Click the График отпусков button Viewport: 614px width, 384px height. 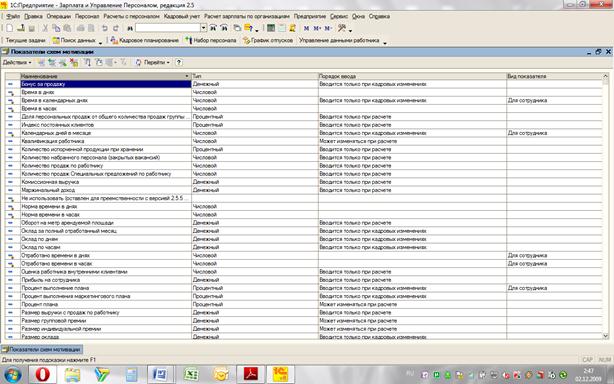[x=268, y=40]
